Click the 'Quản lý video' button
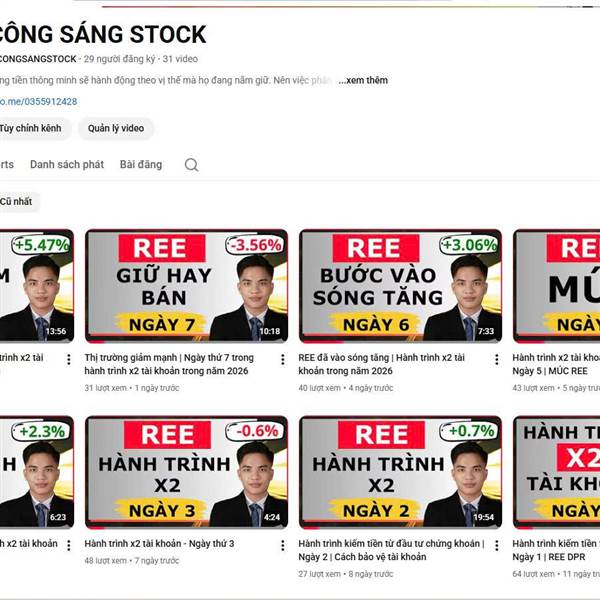Viewport: 600px width, 600px height. tap(116, 128)
